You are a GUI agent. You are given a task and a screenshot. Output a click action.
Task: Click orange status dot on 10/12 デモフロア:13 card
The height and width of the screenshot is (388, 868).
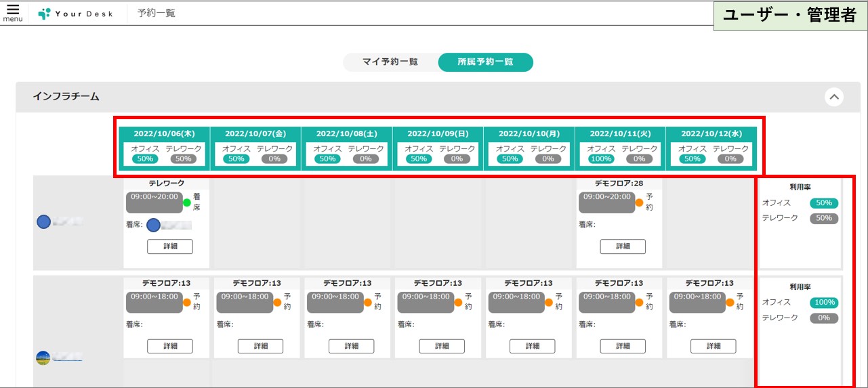[730, 302]
